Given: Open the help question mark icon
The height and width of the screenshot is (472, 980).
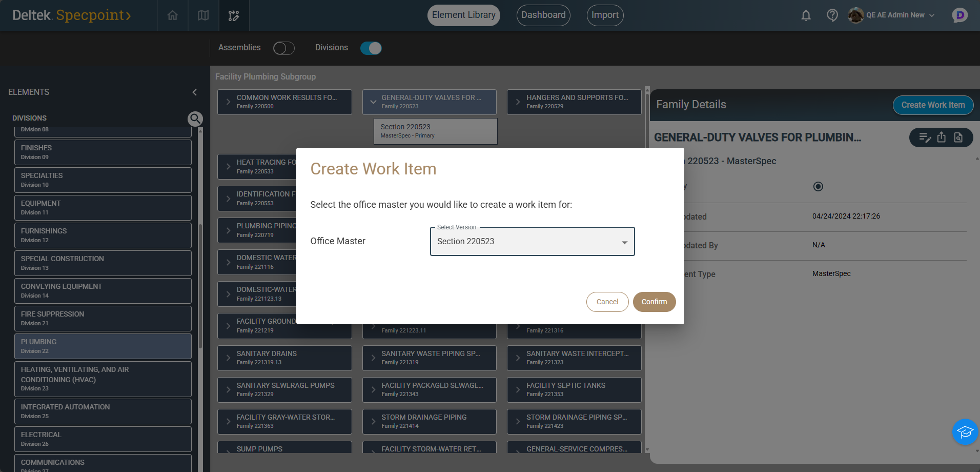Looking at the screenshot, I should pyautogui.click(x=832, y=15).
